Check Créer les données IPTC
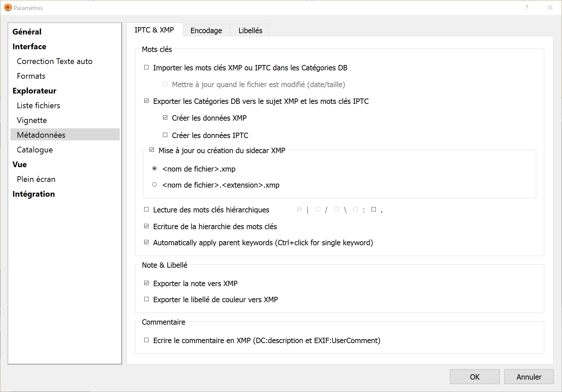This screenshot has width=562, height=392. coord(165,135)
